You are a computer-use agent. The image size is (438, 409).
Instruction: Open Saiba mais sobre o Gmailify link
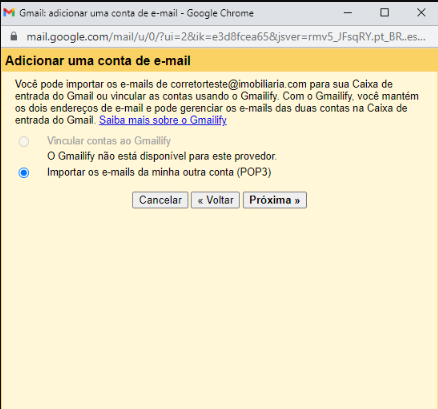click(x=163, y=120)
